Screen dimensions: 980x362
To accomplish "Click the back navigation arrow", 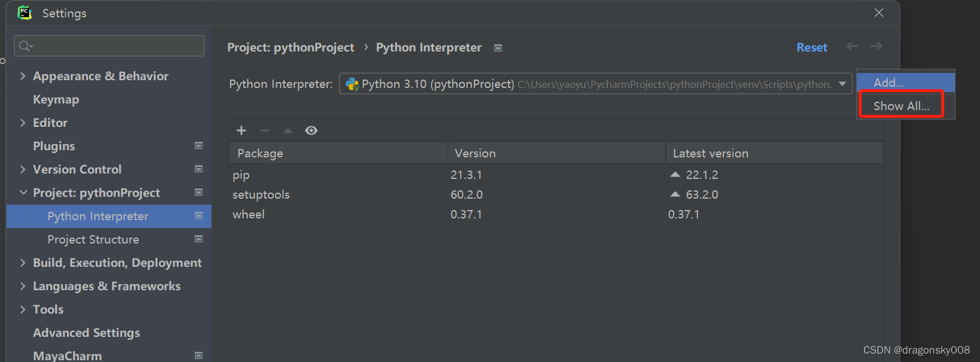I will (852, 47).
